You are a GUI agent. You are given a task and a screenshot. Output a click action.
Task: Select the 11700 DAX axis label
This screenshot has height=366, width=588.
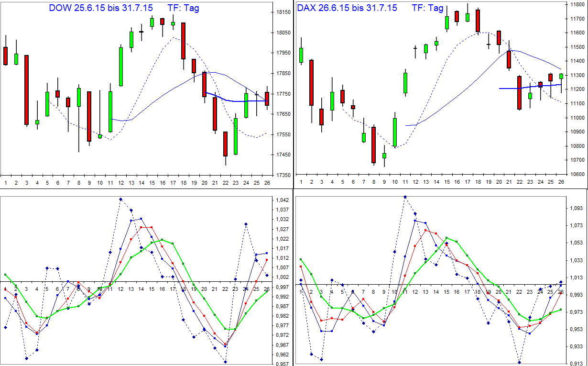click(578, 19)
